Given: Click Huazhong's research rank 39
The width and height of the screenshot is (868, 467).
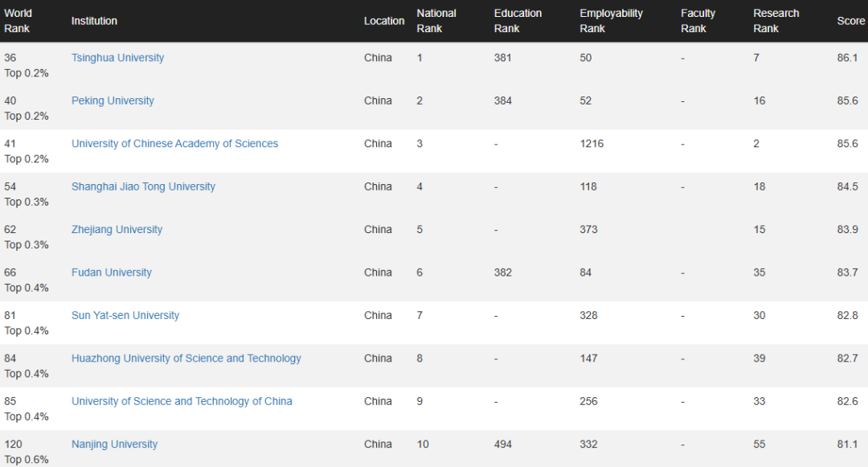Looking at the screenshot, I should [x=759, y=358].
